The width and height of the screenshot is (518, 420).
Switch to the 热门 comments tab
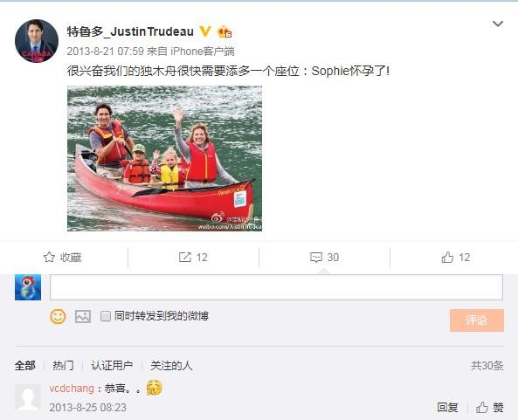click(63, 366)
